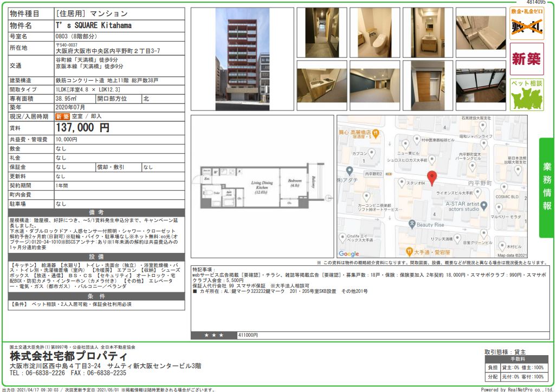The image size is (556, 392).
Task: Select the address 大阪府大阪市中央区内平野町2丁目3-7
Action: [x=108, y=51]
